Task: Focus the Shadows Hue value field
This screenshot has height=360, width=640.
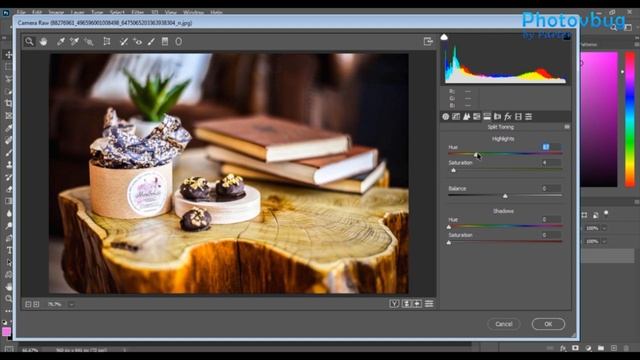Action: tap(551, 219)
